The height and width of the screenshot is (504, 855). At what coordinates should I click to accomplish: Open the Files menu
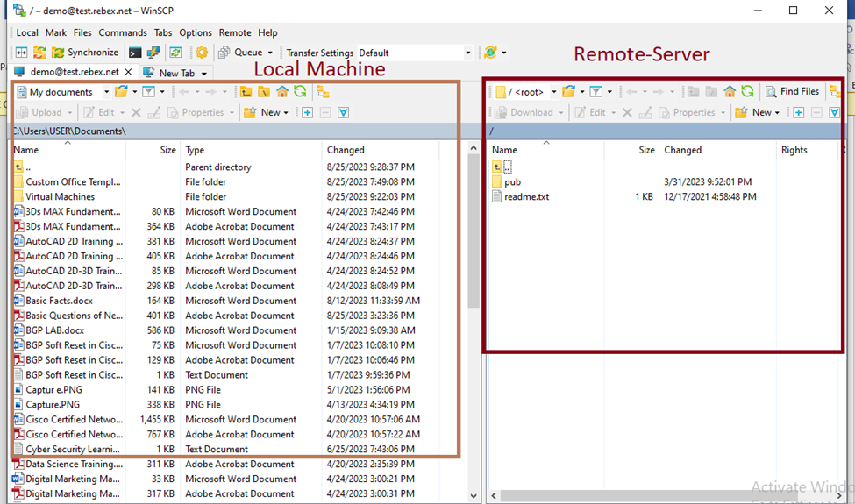82,32
